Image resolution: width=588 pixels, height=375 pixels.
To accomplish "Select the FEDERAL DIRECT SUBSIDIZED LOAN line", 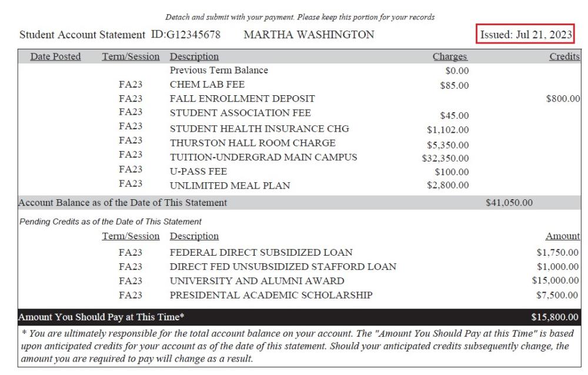I will point(261,253).
